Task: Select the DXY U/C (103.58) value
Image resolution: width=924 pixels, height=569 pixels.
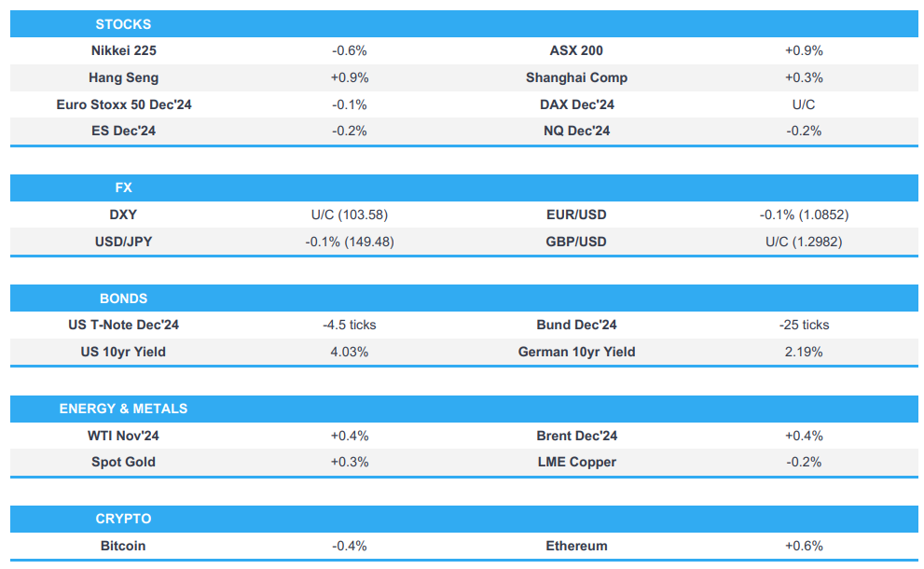Action: click(350, 215)
